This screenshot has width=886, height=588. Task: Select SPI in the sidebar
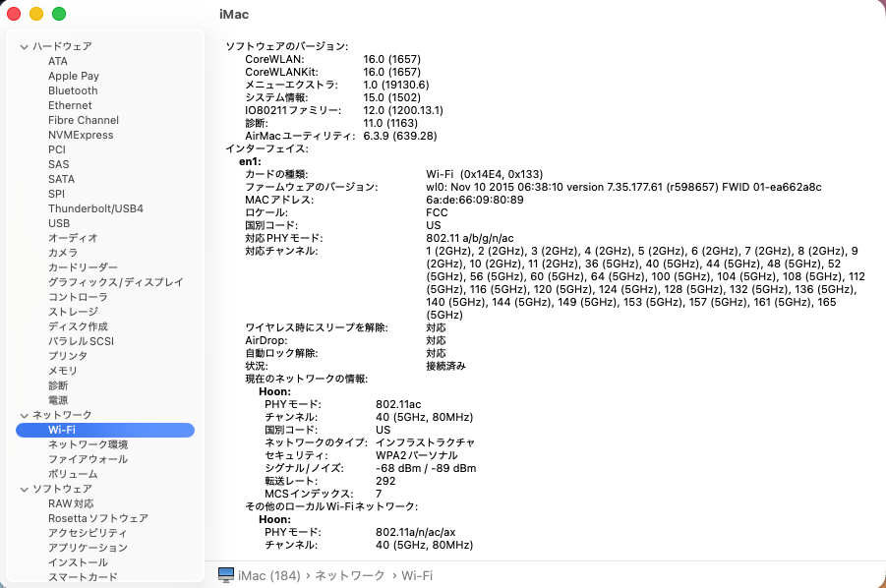(56, 193)
